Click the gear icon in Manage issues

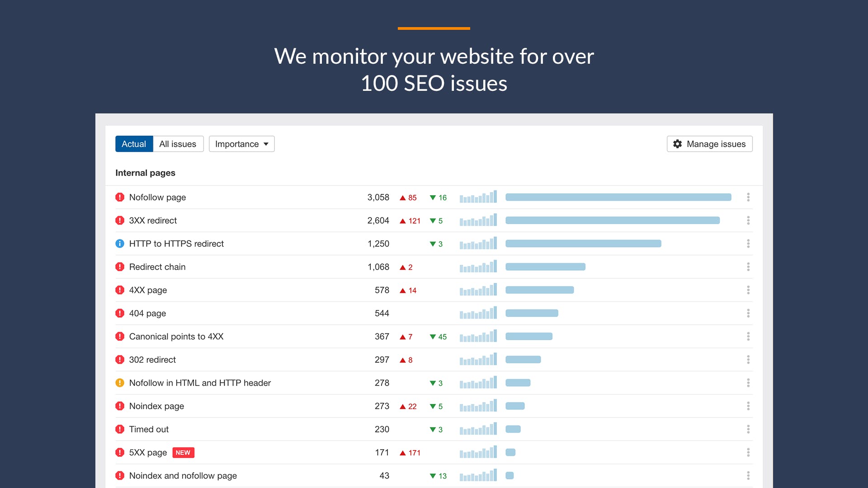[x=677, y=144]
